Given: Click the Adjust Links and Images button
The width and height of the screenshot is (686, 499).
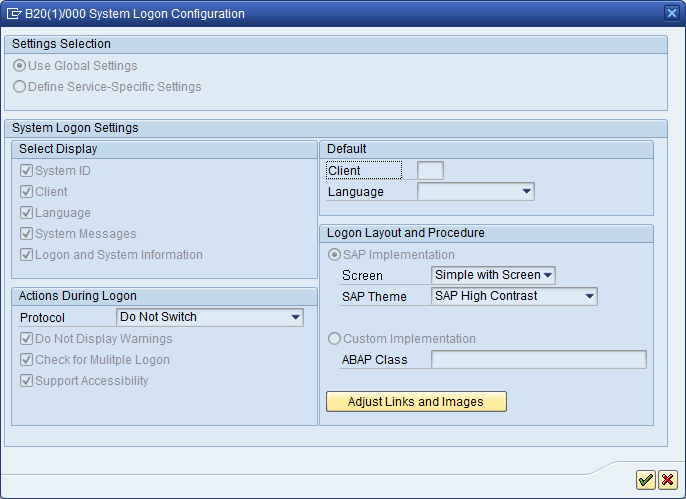Looking at the screenshot, I should (416, 402).
